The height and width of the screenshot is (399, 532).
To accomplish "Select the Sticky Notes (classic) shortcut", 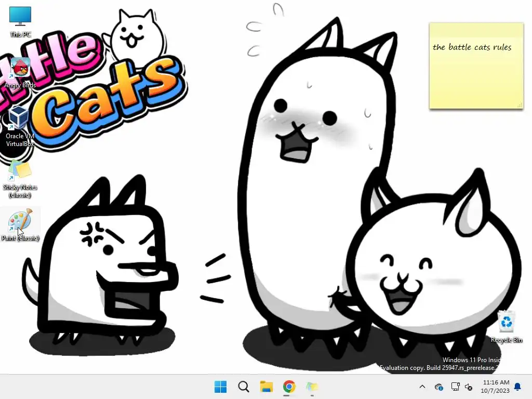I will [x=20, y=179].
